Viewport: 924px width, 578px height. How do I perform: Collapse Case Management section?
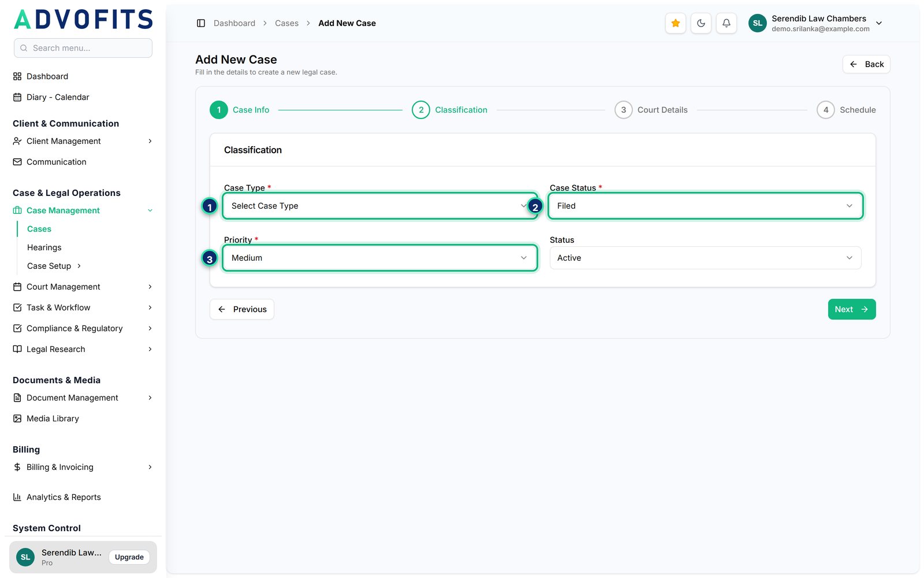83,210
